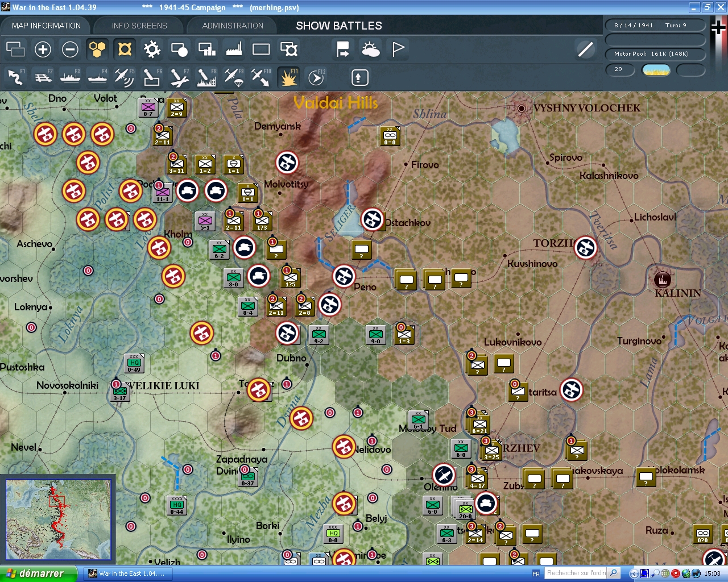Open the ADMINISTRATION tab

[233, 26]
